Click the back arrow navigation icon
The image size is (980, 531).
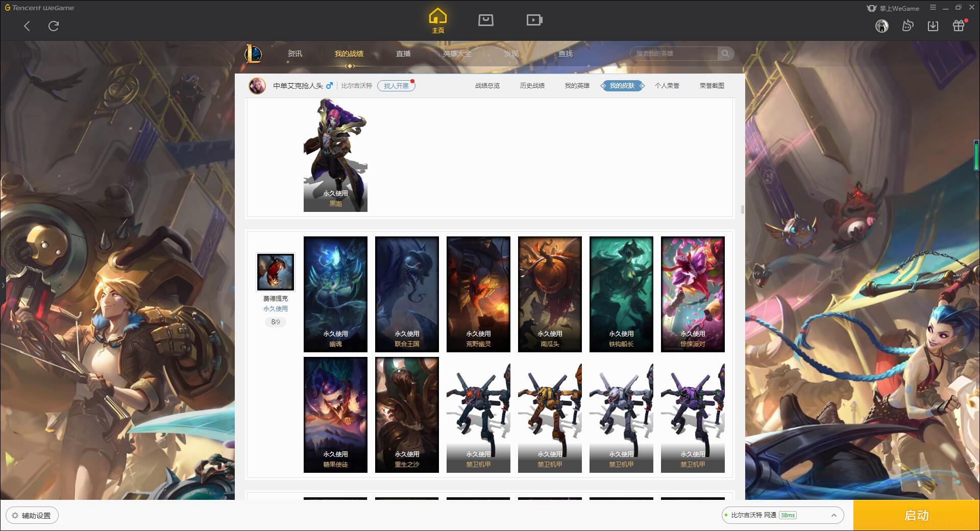pos(27,26)
